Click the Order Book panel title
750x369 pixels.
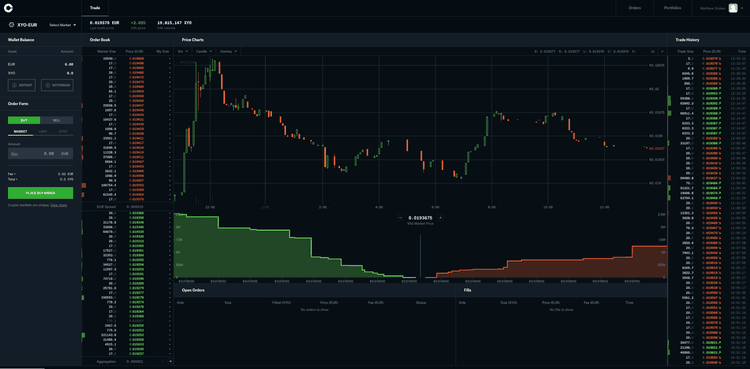(99, 40)
